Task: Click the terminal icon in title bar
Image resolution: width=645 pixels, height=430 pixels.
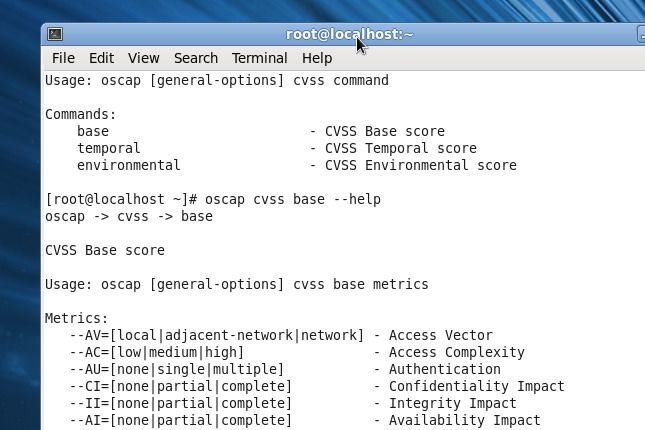Action: point(55,34)
